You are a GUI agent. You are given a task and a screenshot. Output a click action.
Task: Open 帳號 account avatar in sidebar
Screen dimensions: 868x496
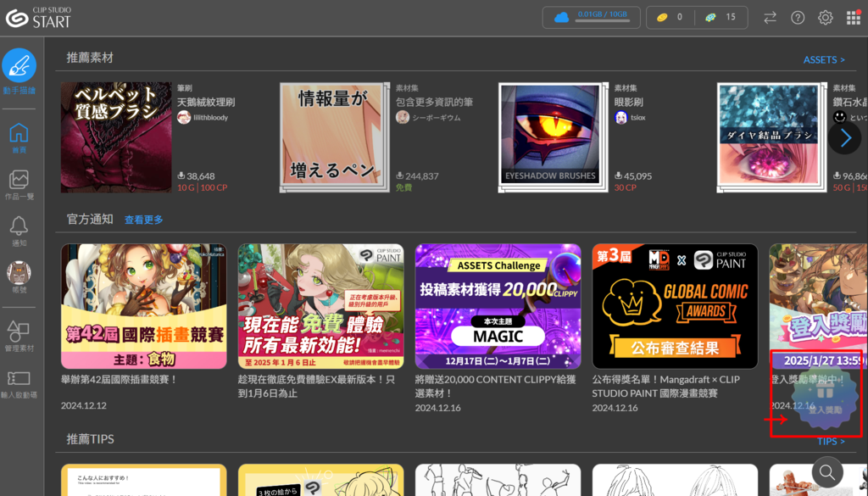[19, 277]
